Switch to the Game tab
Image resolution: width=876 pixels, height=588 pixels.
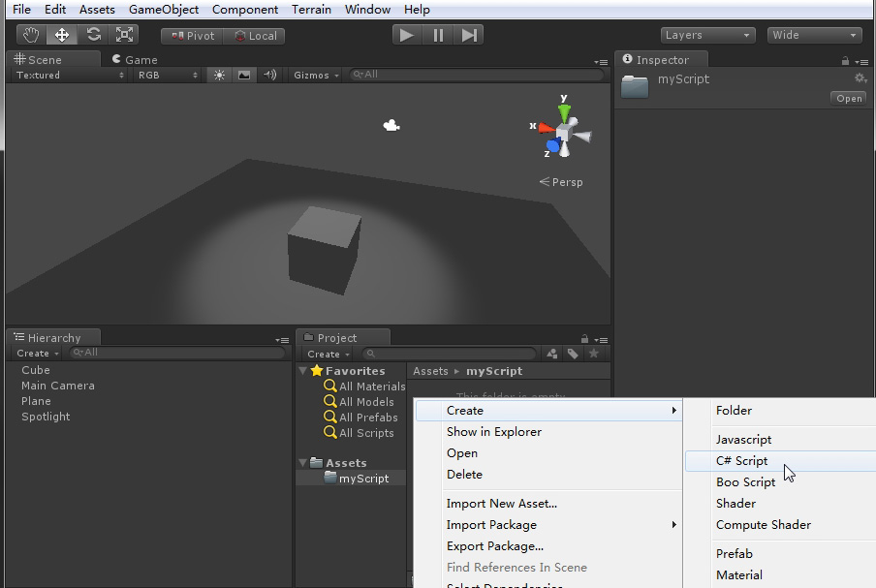(134, 60)
